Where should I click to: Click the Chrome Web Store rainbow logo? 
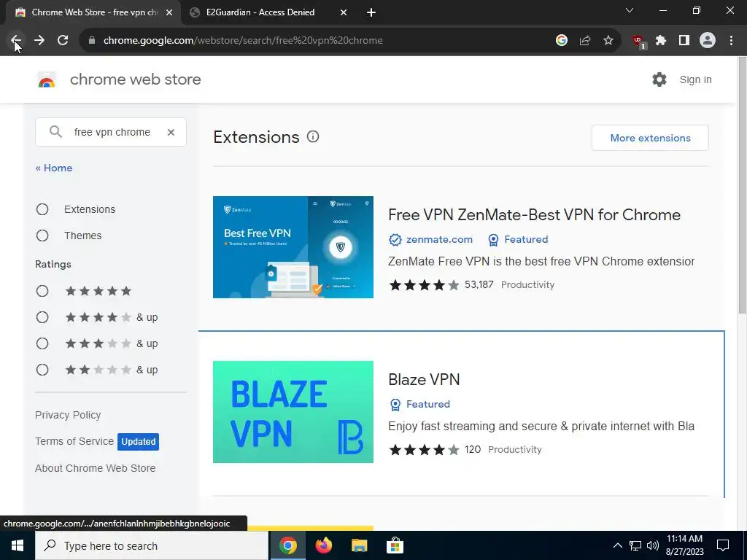click(47, 79)
